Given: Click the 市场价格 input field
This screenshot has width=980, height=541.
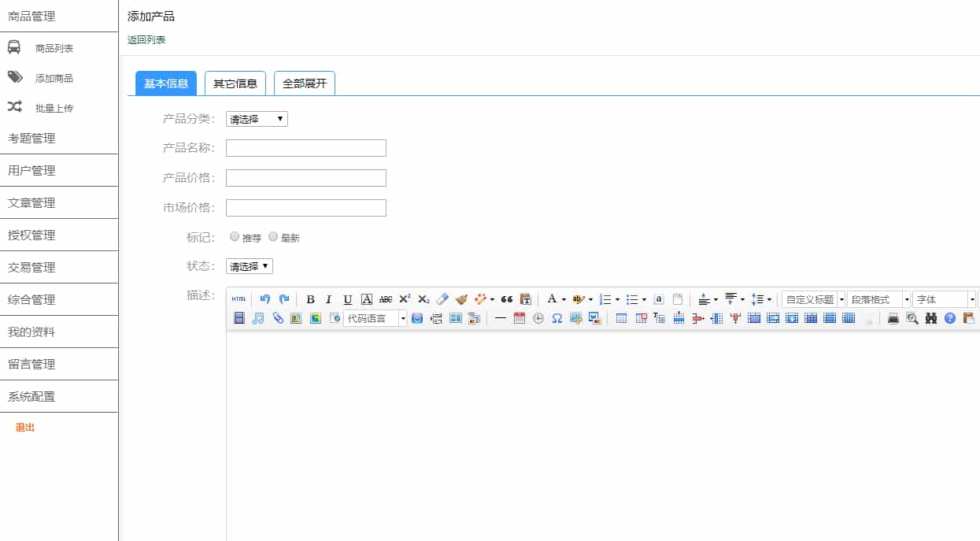Looking at the screenshot, I should [306, 208].
